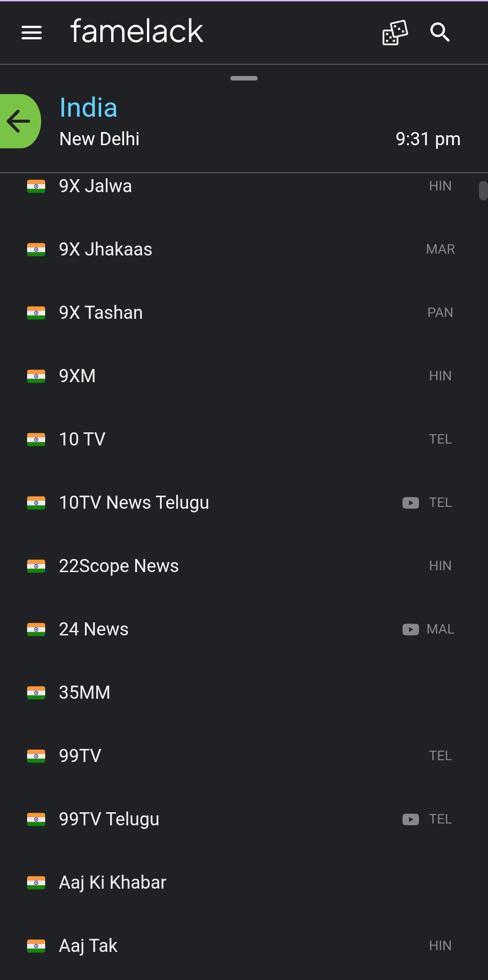Tap the YouTube icon beside 99TV Telugu
The image size is (488, 980).
[x=410, y=819]
